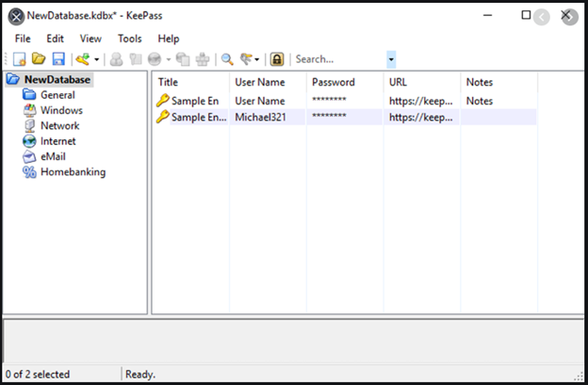Select the first 'Sample En' entry title
This screenshot has height=385, width=588.
(x=195, y=101)
